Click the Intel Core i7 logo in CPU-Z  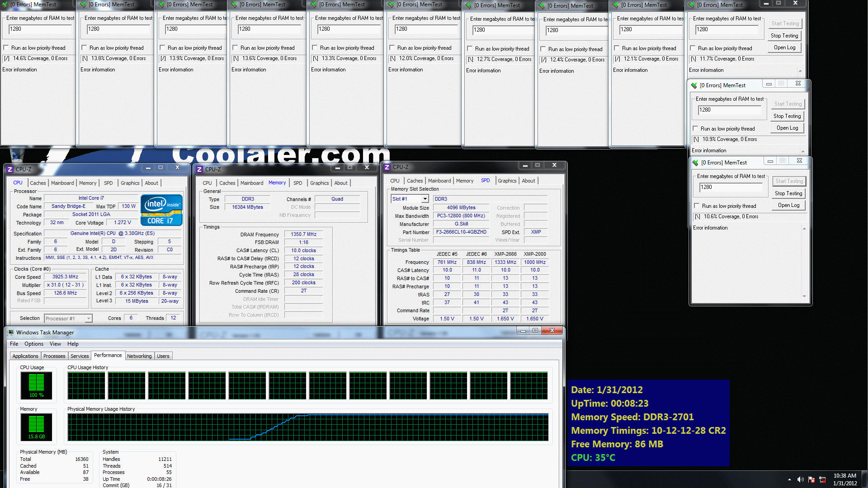coord(161,210)
